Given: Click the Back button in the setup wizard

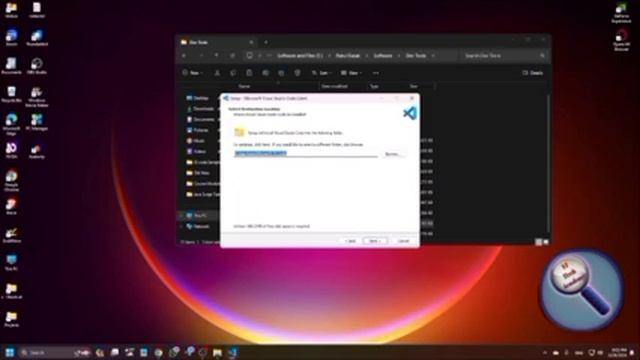Looking at the screenshot, I should [x=350, y=241].
